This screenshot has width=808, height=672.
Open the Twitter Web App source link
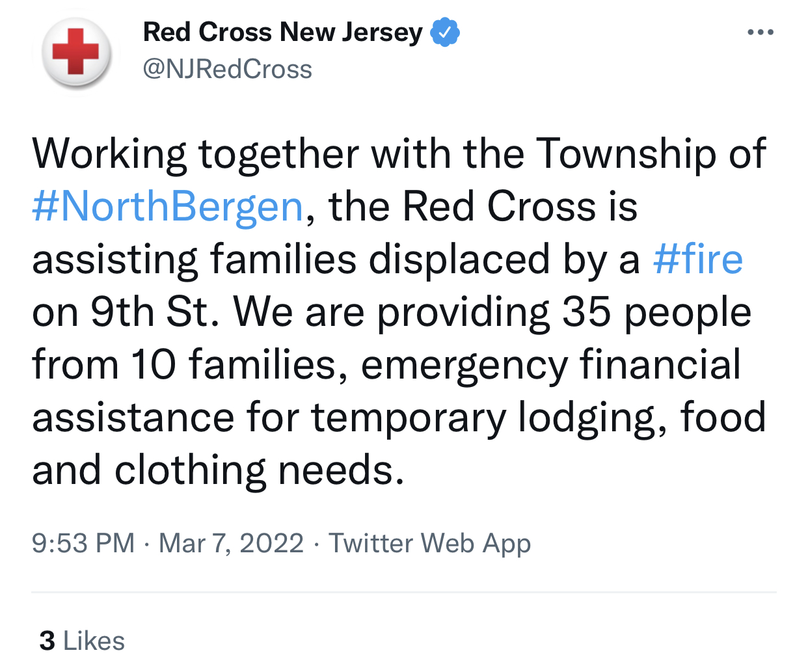pos(429,543)
